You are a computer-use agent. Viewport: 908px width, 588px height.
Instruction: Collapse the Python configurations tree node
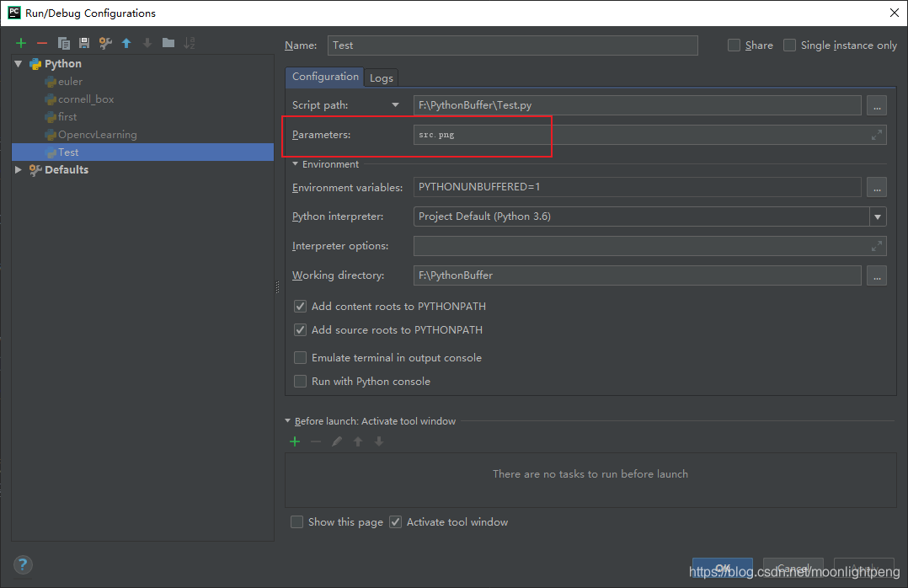tap(19, 64)
